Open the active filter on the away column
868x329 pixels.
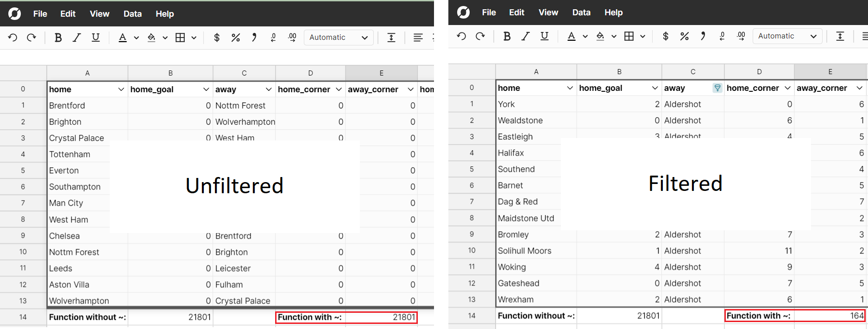717,88
